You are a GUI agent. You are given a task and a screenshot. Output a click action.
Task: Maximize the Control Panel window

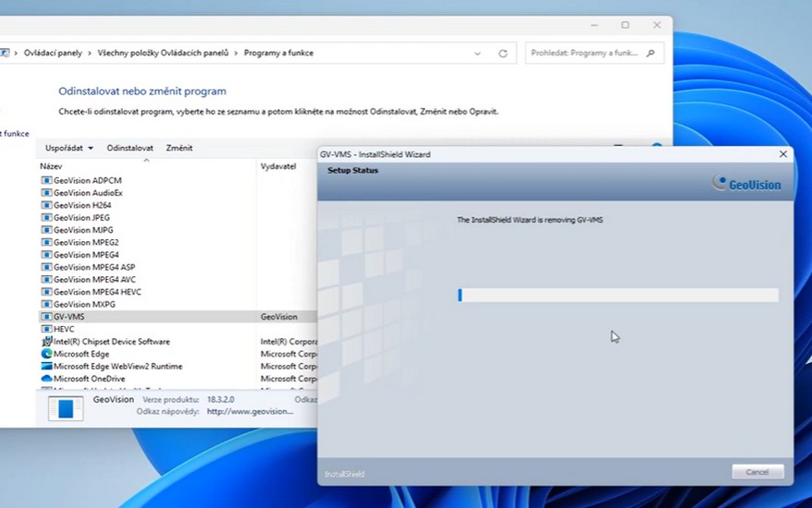coord(625,25)
